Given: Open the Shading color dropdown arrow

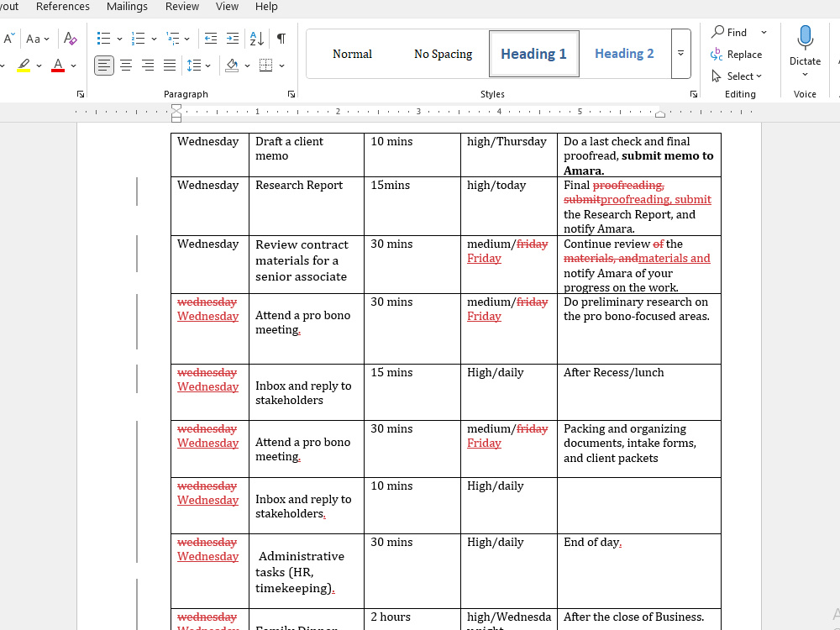Looking at the screenshot, I should (247, 66).
